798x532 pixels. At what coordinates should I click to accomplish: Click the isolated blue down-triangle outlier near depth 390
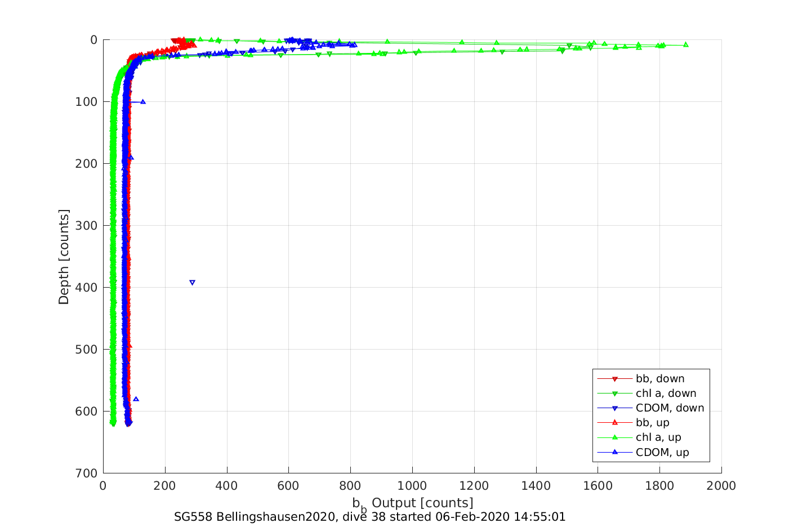coord(192,283)
